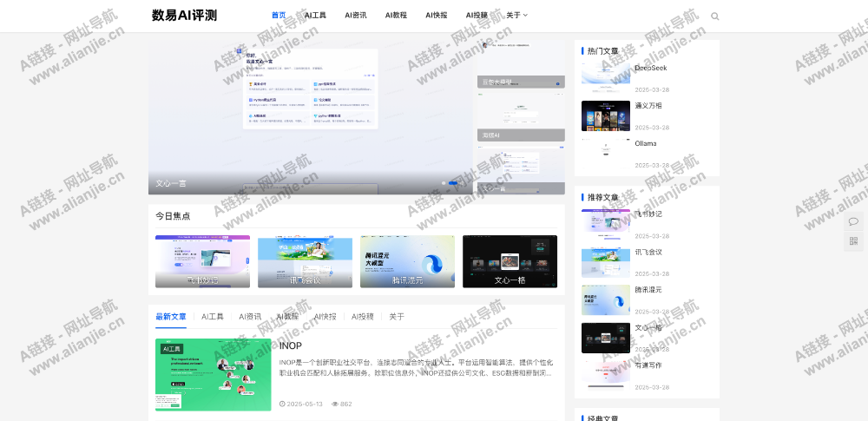Click the clock icon beside 2025-05-13

282,404
